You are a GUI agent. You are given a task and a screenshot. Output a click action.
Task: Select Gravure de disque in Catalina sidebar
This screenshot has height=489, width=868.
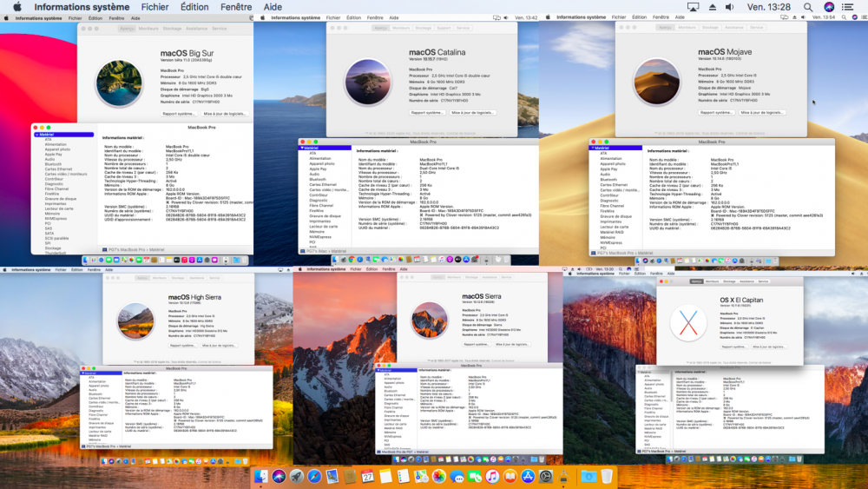point(325,216)
